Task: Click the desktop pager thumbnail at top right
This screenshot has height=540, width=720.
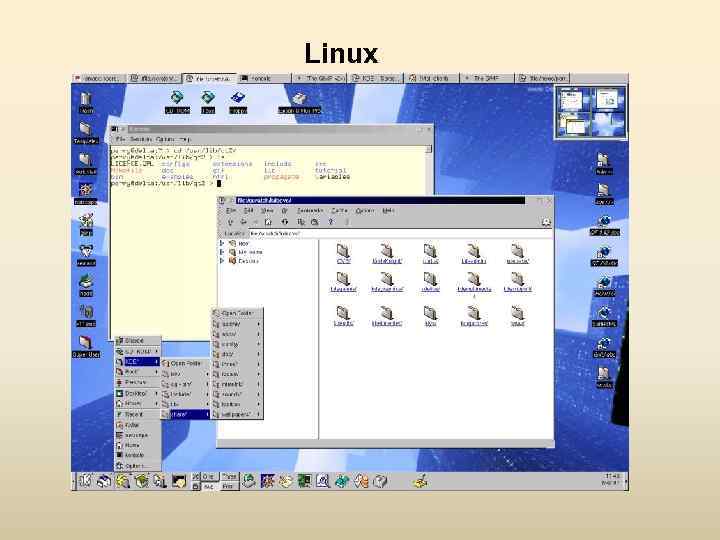Action: click(x=591, y=112)
